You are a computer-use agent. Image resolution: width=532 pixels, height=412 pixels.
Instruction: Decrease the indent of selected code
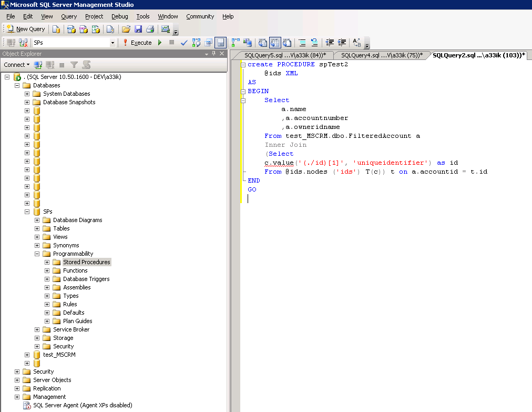(330, 43)
